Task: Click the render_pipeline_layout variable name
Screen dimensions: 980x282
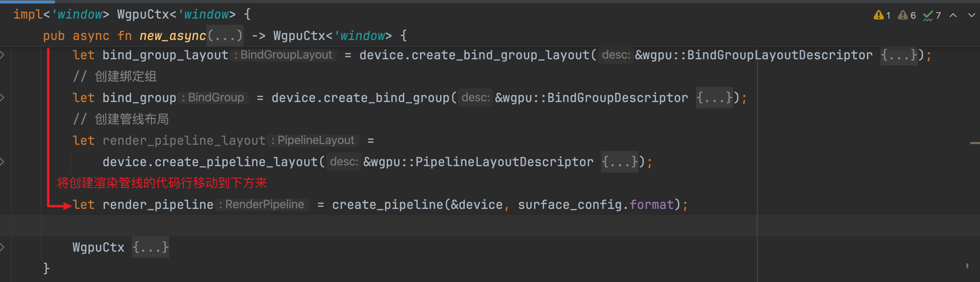Action: tap(184, 141)
